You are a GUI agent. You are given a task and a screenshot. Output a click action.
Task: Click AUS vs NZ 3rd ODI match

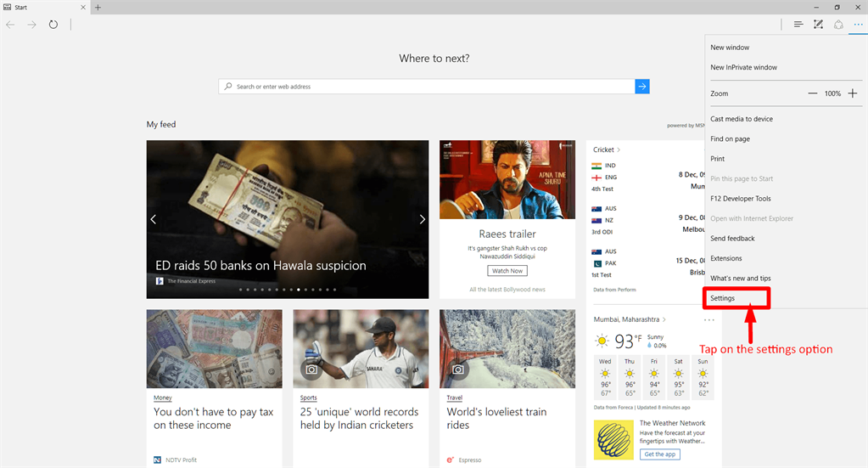[x=647, y=220]
